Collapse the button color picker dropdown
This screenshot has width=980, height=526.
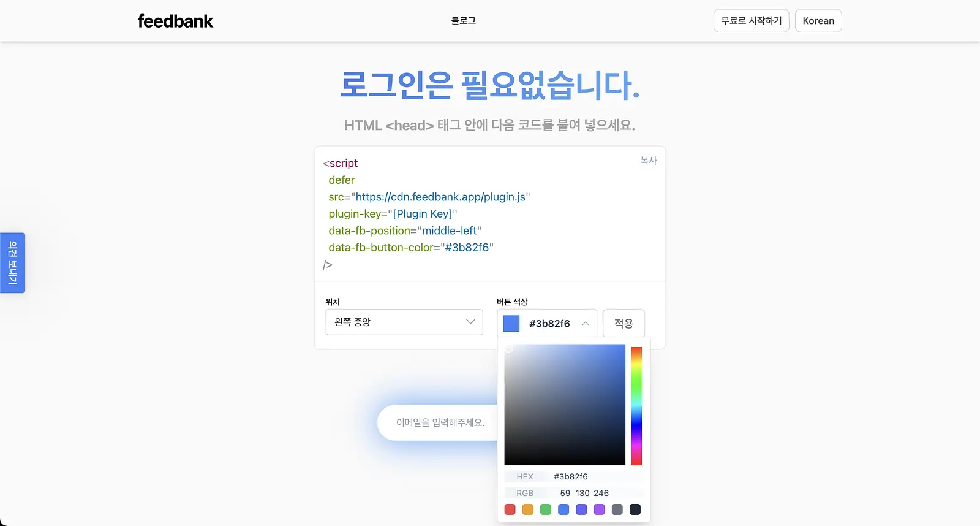547,323
